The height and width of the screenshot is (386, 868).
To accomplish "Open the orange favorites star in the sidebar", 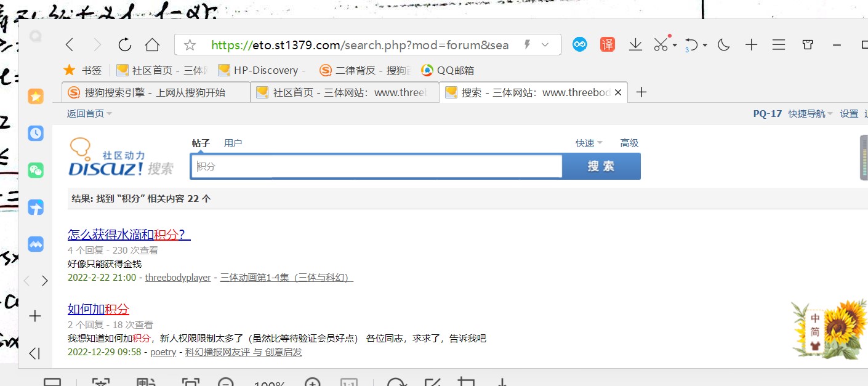I will pos(36,96).
